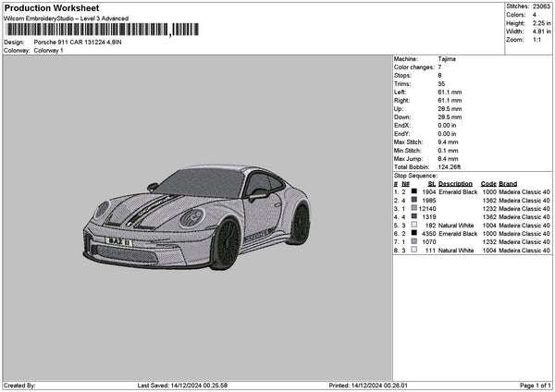Select the Natural White swatch in stop 8
Screen dimensions: 555x392
[x=413, y=251]
